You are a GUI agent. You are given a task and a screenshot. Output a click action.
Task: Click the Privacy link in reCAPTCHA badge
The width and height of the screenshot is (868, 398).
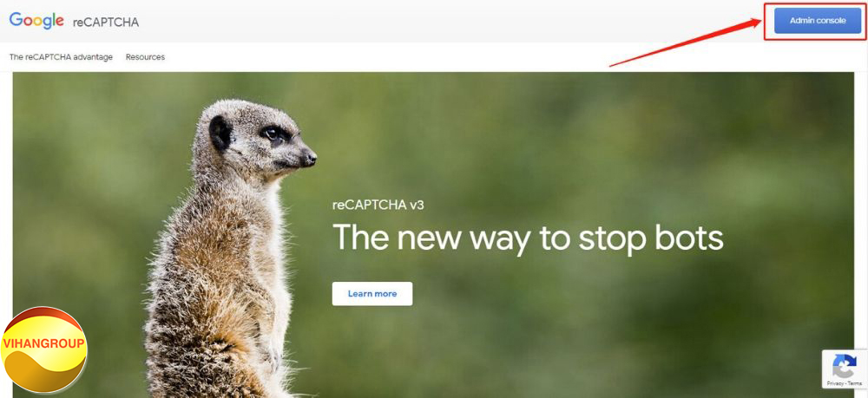[x=835, y=383]
